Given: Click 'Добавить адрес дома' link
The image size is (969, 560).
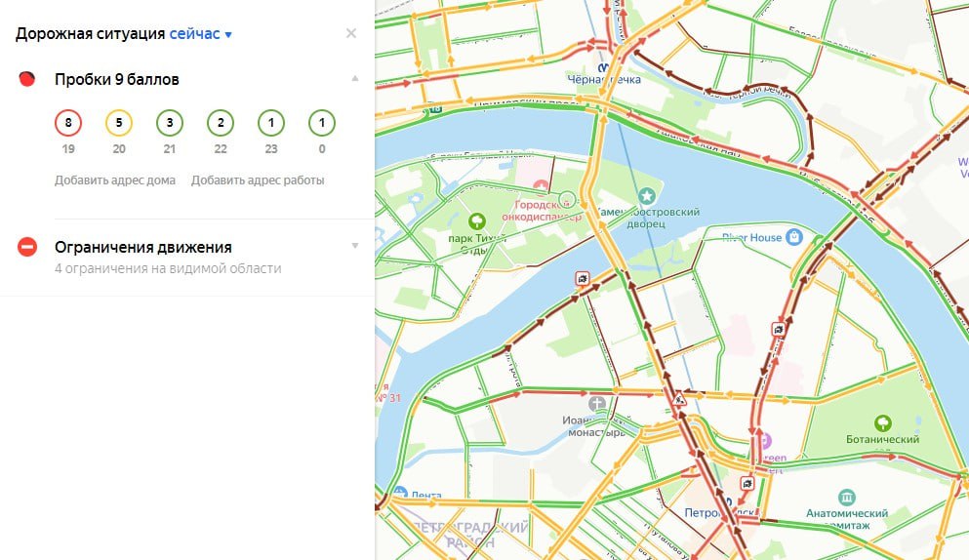Looking at the screenshot, I should [x=115, y=180].
